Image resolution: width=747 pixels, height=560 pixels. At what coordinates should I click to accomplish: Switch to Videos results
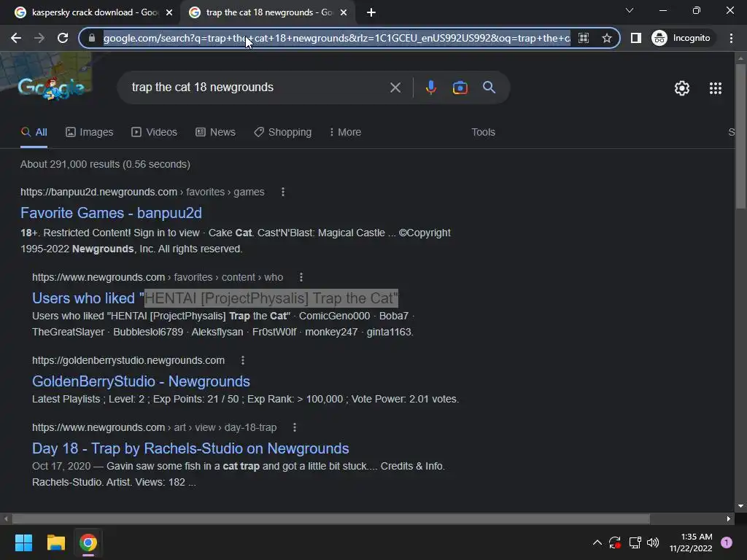tap(155, 132)
